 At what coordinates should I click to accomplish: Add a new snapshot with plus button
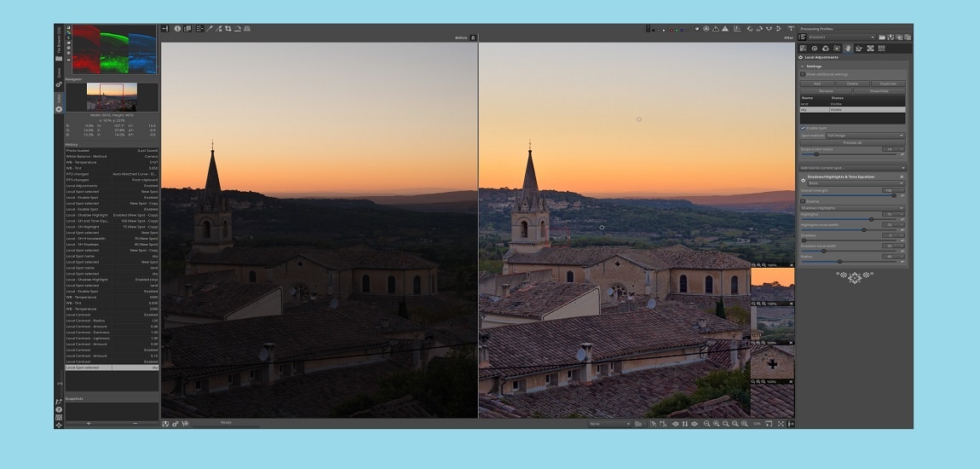tap(88, 423)
